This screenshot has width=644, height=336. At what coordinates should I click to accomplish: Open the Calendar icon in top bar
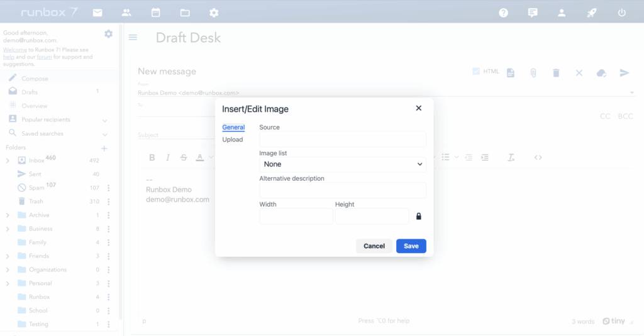pyautogui.click(x=156, y=13)
